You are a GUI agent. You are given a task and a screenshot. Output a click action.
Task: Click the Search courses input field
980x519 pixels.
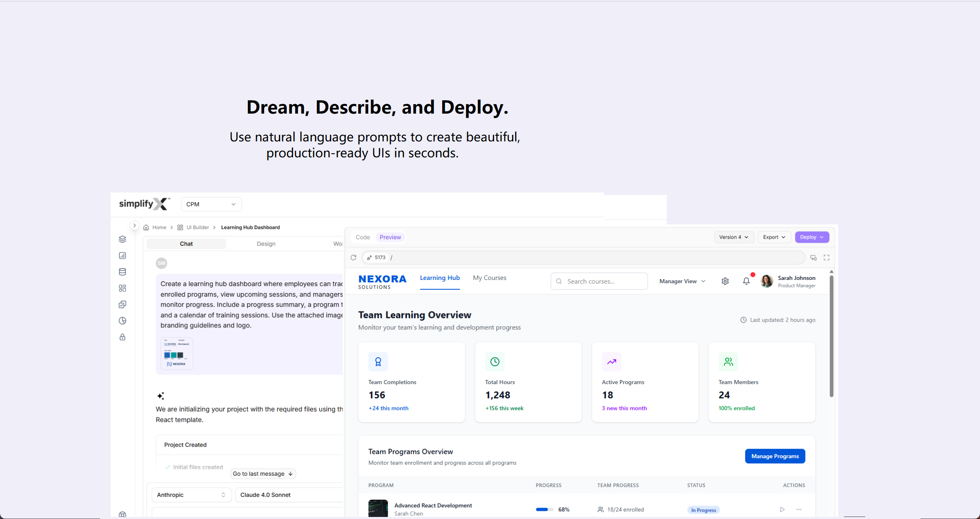pyautogui.click(x=599, y=281)
